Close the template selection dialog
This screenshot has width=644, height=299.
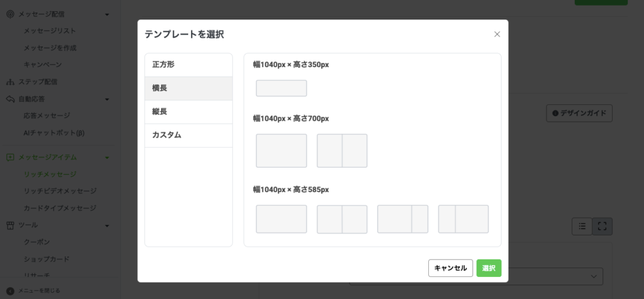497,35
